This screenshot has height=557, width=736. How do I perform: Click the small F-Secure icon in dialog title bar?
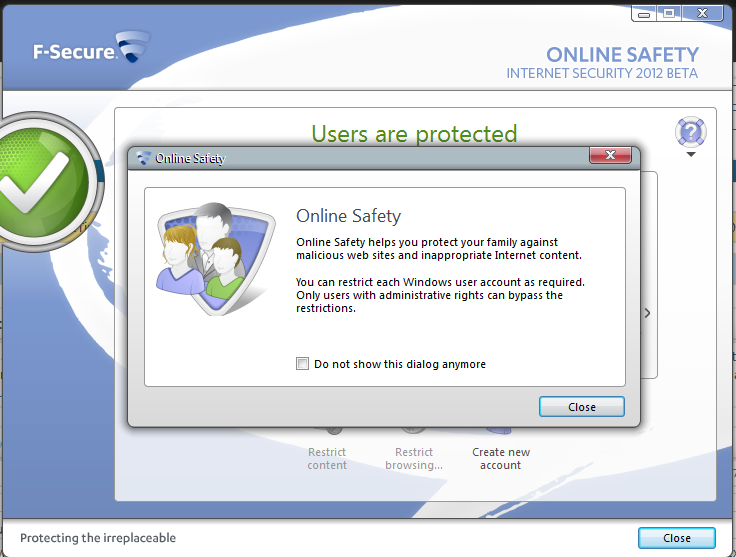144,158
